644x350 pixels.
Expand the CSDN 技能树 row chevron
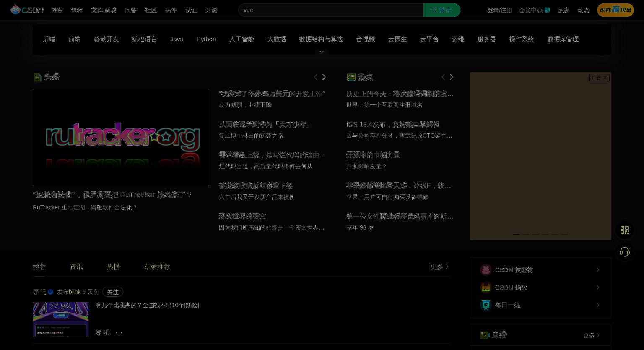coord(598,270)
